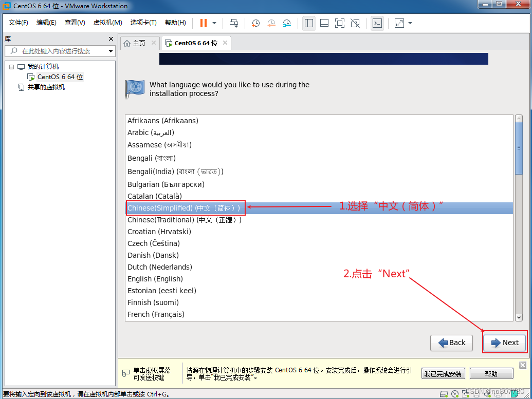Open the fullscreen mode dropdown arrow

pos(410,23)
